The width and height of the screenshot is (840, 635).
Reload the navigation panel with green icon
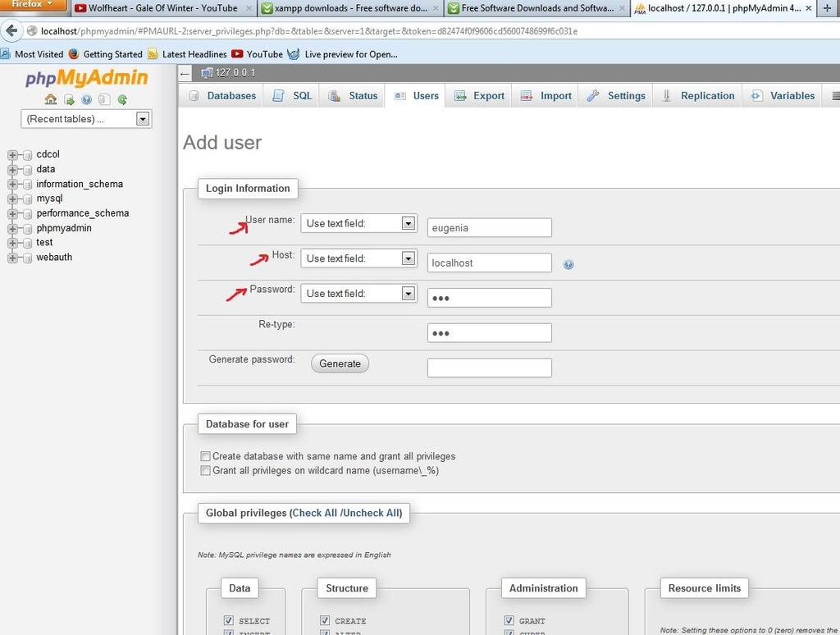(123, 99)
